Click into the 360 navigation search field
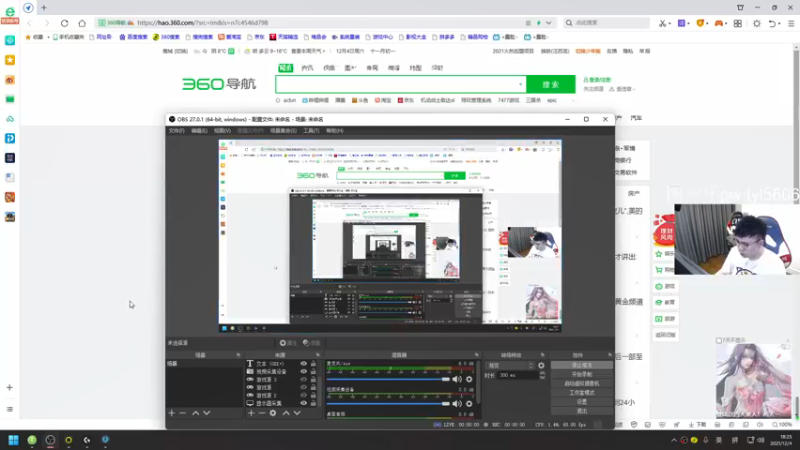This screenshot has height=450, width=800. coord(397,84)
